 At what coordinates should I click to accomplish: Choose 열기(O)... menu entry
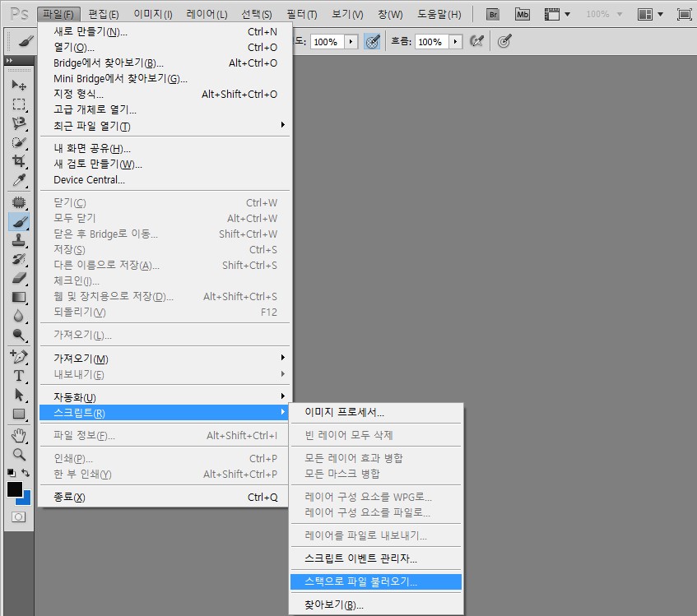(165, 47)
